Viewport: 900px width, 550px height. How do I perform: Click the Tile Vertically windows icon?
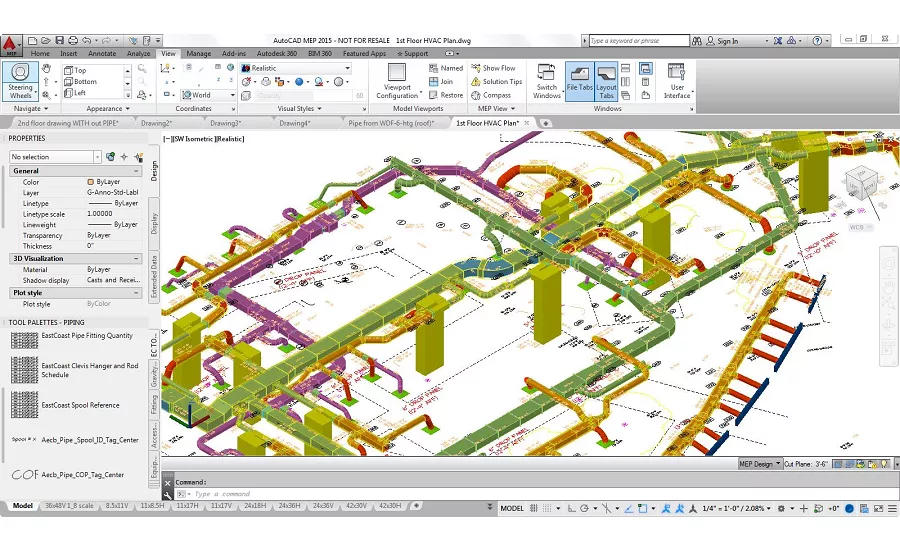626,82
